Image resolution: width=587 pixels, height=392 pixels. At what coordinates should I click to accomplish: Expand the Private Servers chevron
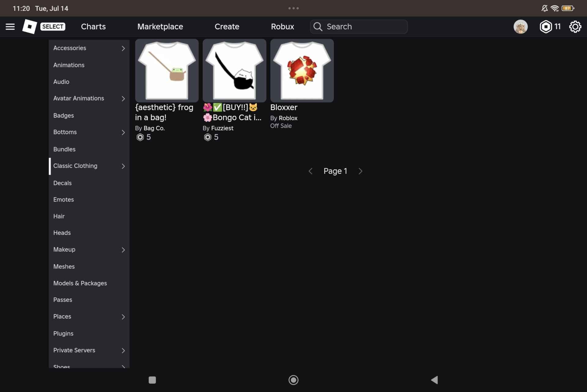click(x=123, y=350)
